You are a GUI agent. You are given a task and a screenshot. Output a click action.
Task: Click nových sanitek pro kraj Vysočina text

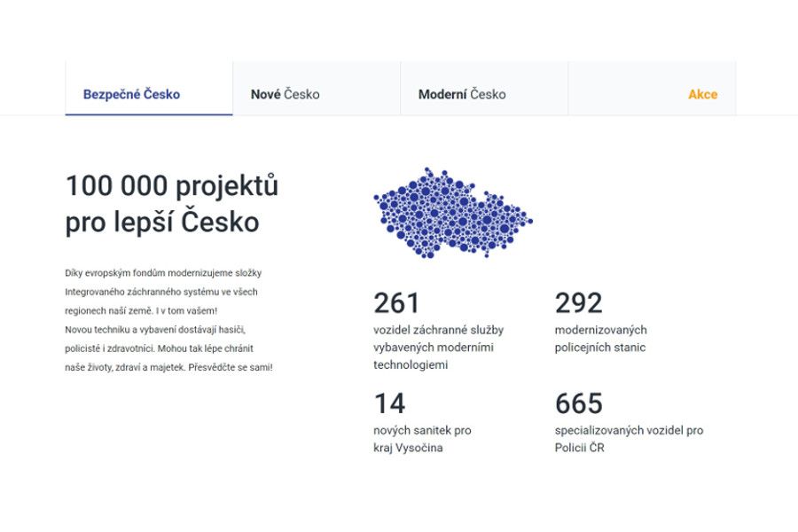(x=423, y=437)
